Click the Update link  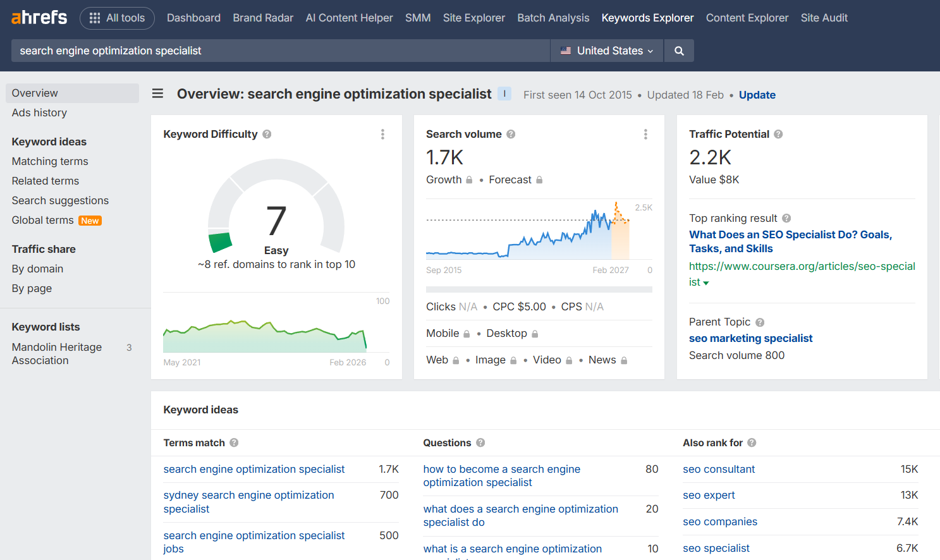[x=757, y=95]
